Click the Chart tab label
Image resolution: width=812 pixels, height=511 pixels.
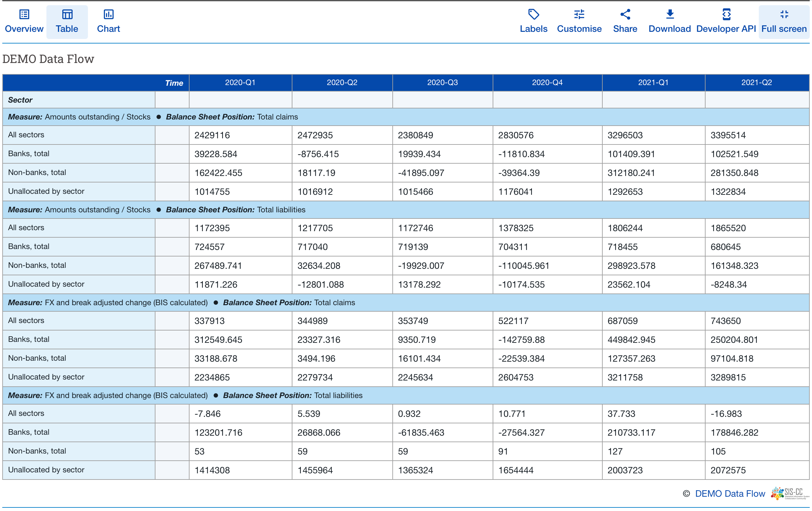point(108,29)
